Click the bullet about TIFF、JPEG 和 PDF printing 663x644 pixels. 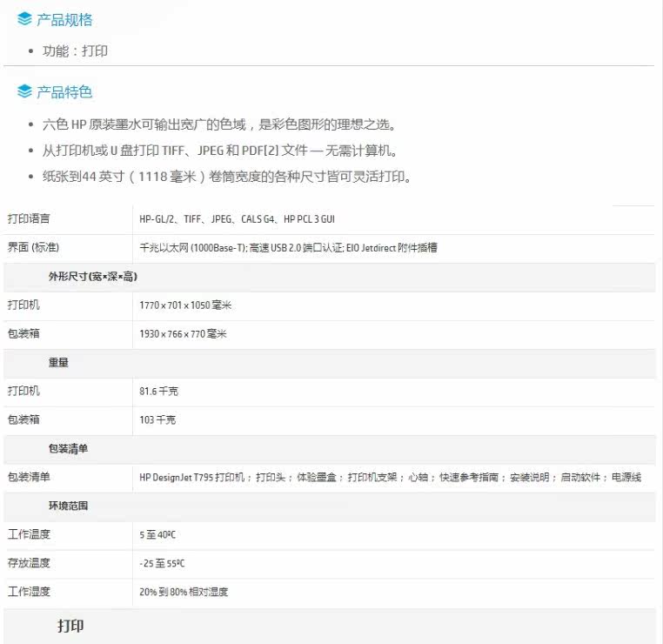pos(219,150)
